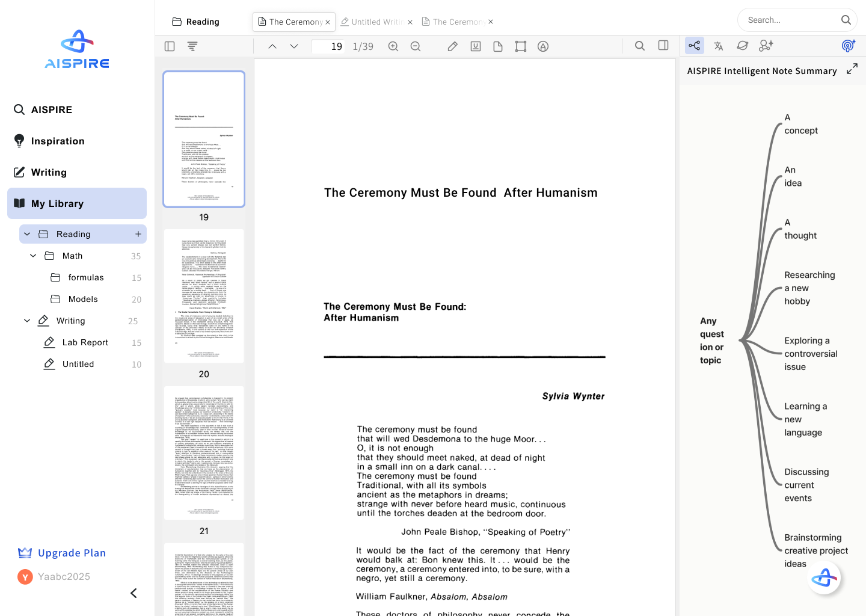The width and height of the screenshot is (866, 616).
Task: Toggle the web search feature
Action: click(742, 46)
